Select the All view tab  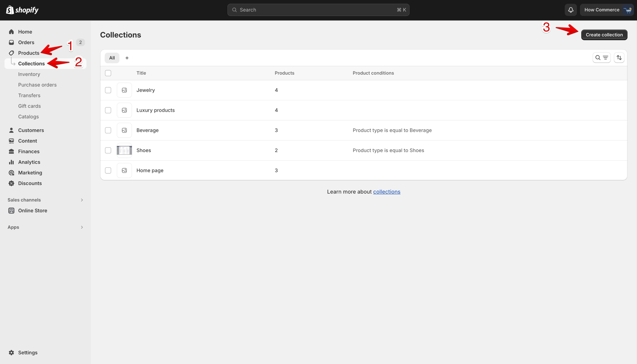[112, 58]
